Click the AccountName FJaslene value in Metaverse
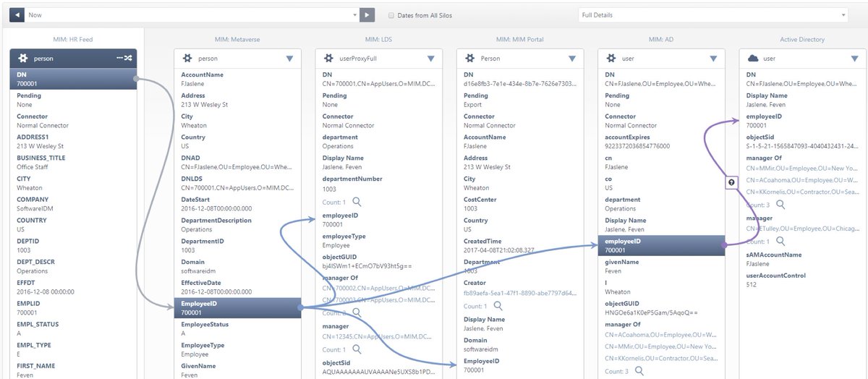The width and height of the screenshot is (868, 379). coord(194,84)
